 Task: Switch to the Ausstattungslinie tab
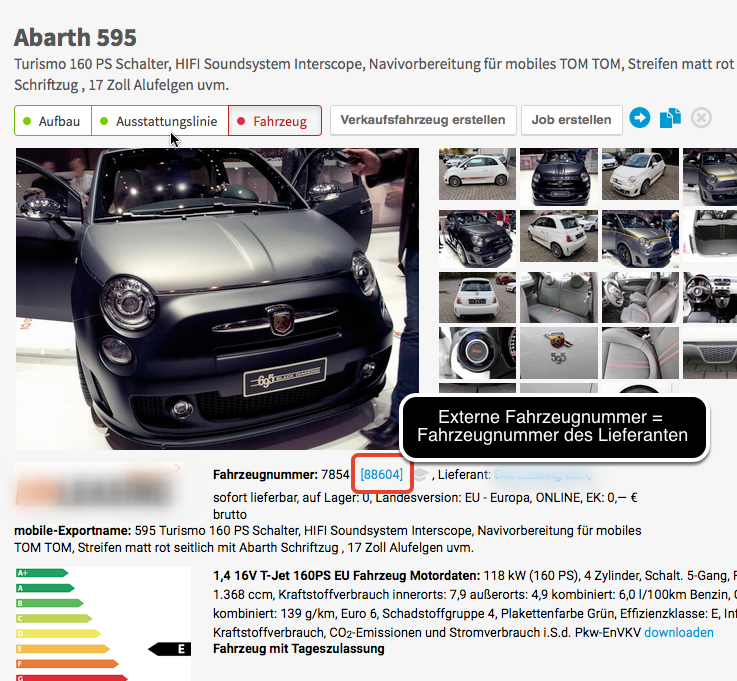(x=160, y=121)
